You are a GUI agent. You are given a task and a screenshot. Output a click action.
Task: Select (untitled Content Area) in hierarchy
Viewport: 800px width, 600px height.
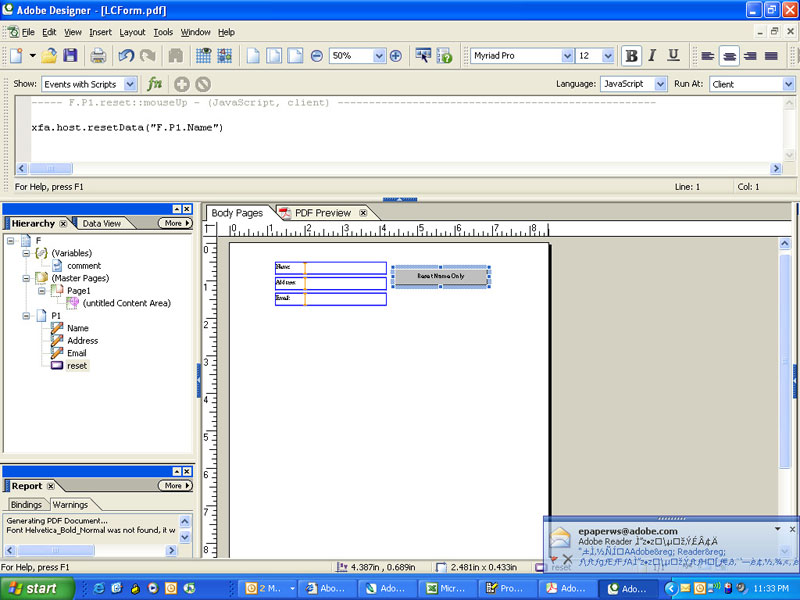(x=127, y=303)
